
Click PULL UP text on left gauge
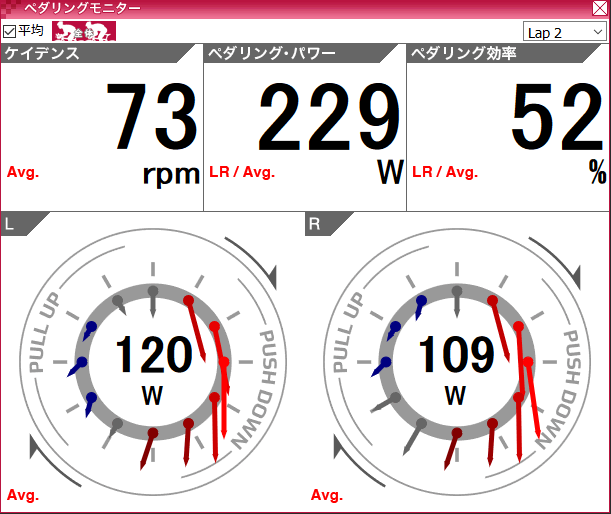pos(44,332)
